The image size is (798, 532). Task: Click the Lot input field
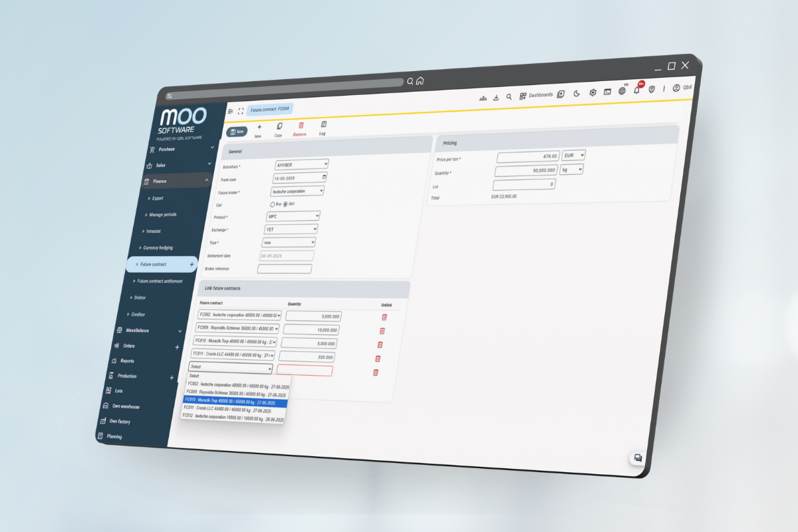[524, 185]
